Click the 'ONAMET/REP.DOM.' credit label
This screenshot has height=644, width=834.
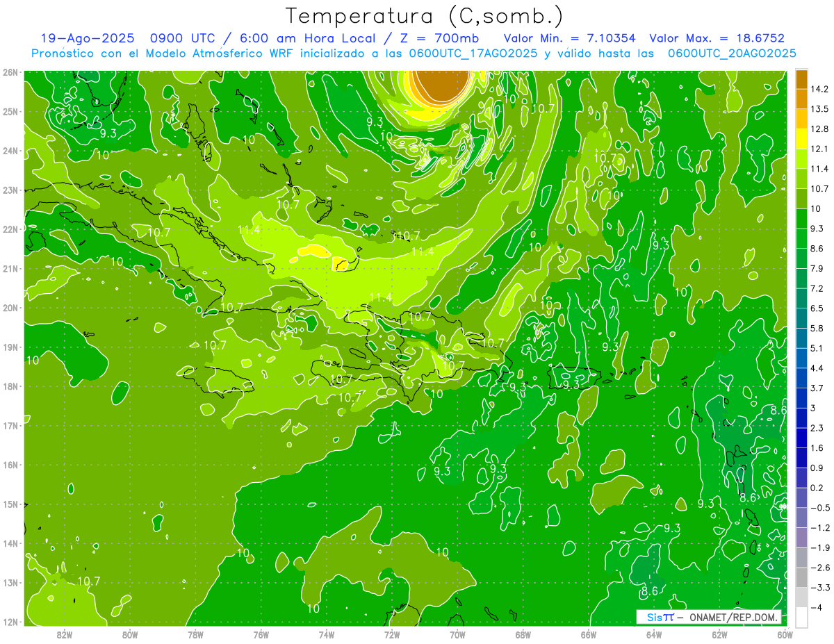point(735,618)
